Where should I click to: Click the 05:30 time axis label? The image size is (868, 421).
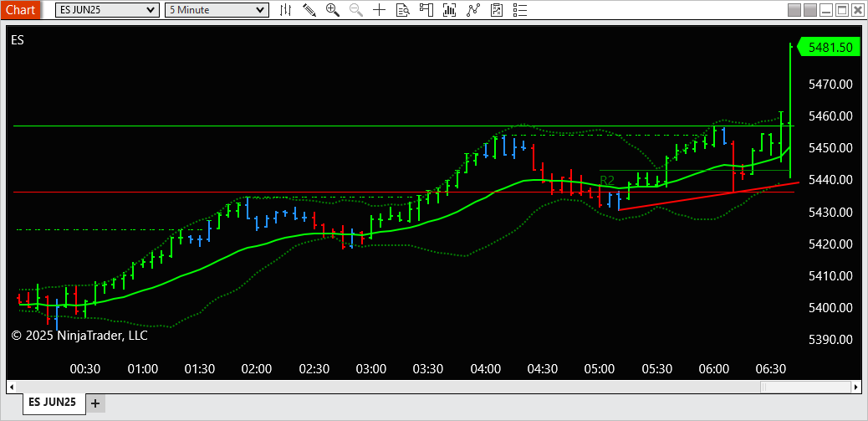pos(657,369)
